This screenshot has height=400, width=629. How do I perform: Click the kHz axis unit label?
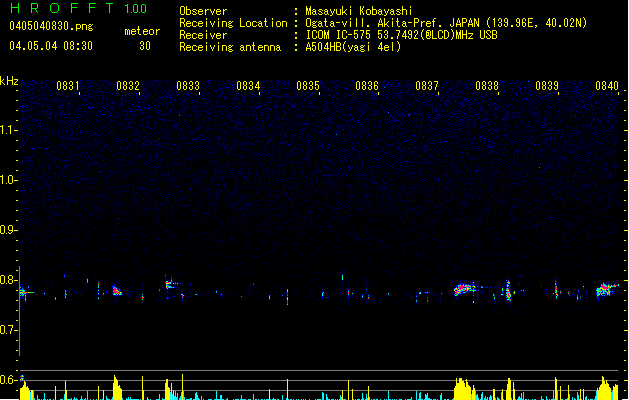[9, 81]
